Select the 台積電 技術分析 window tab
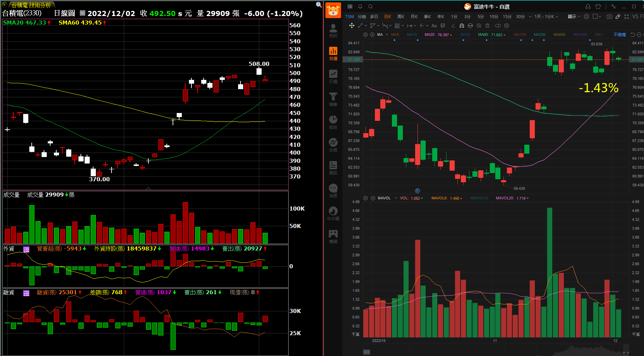644x356 pixels. tap(31, 5)
